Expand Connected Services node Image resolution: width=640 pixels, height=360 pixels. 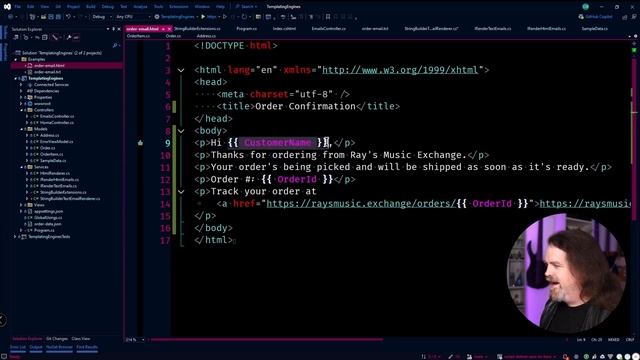coord(21,84)
